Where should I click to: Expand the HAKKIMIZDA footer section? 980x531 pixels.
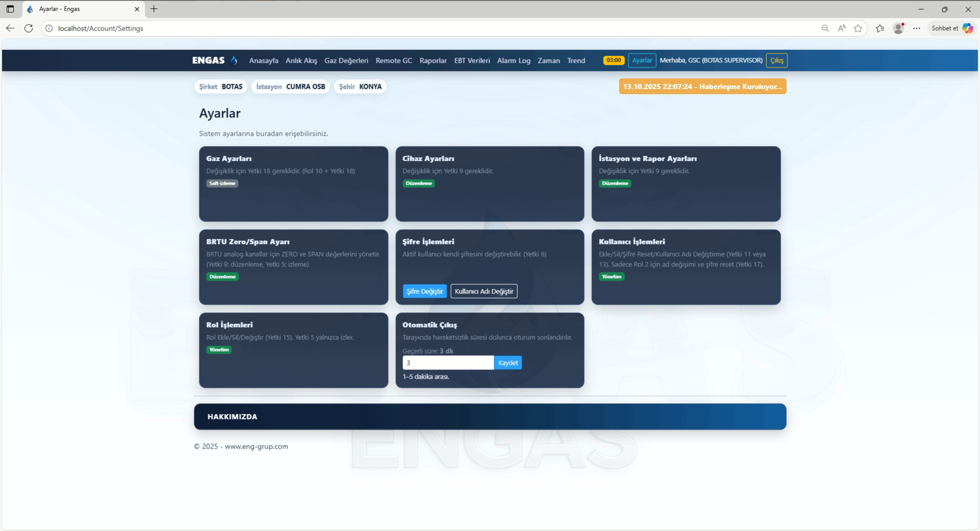232,416
